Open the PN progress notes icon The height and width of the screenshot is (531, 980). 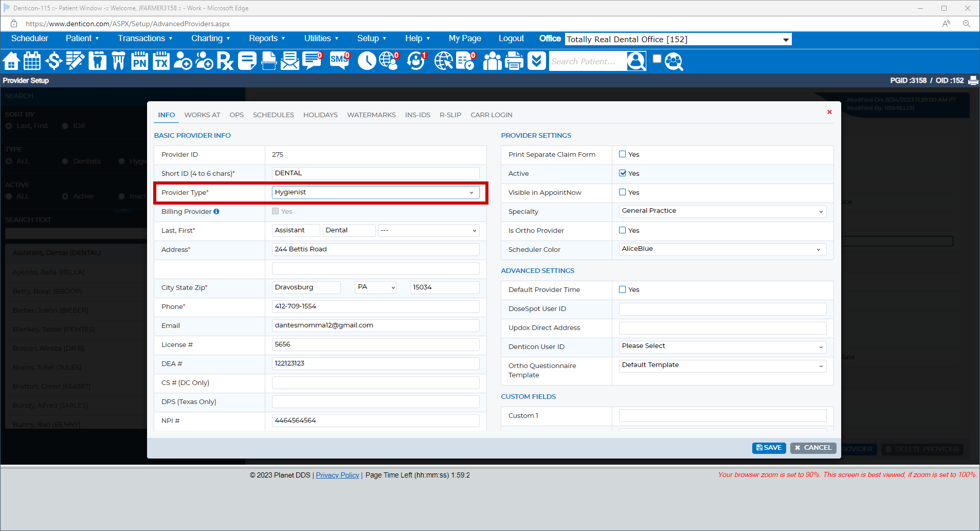click(x=139, y=61)
